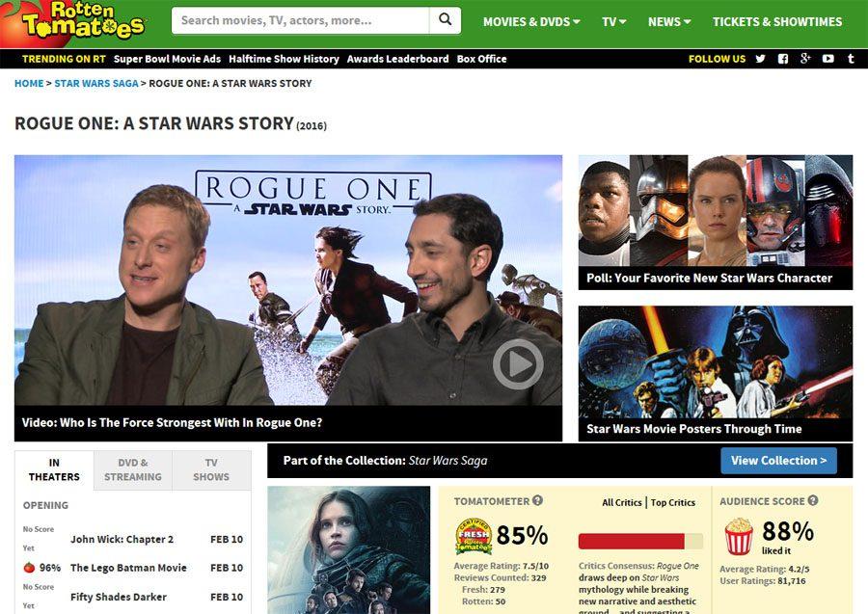868x614 pixels.
Task: Switch to DVD & Streaming tab
Action: 133,470
